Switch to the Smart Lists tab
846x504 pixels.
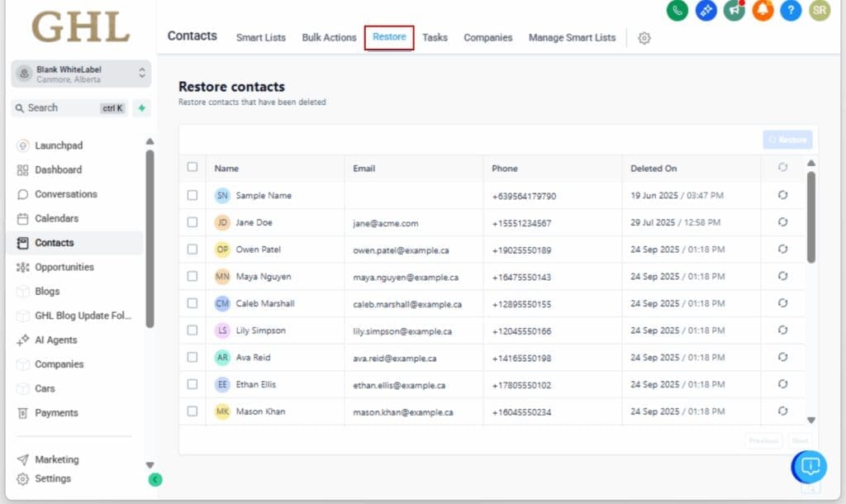260,38
